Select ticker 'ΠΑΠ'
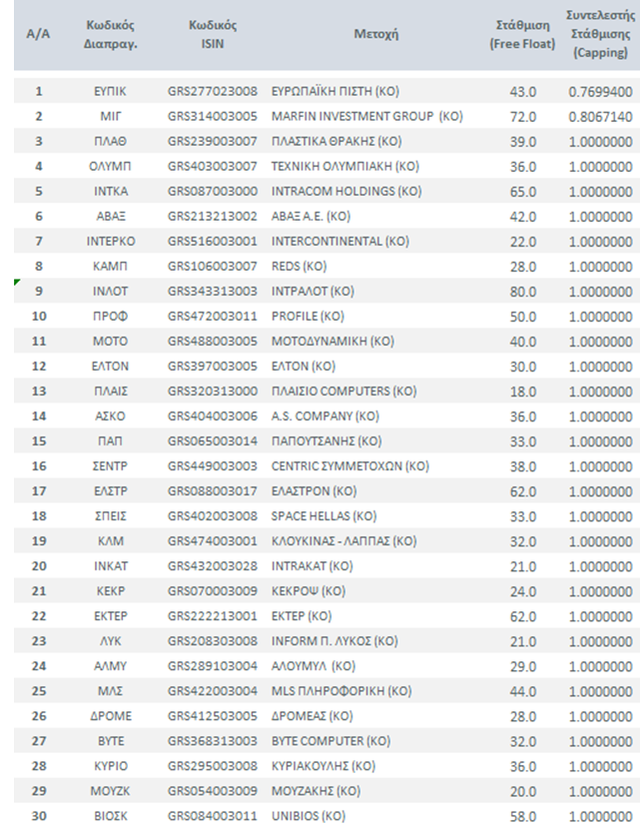The image size is (644, 823). tap(110, 441)
